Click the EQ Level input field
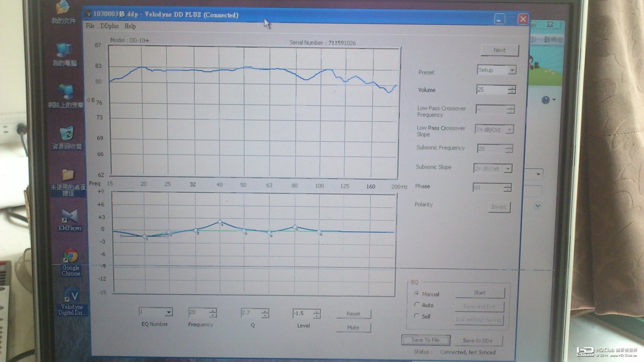This screenshot has width=644, height=362. coord(303,313)
